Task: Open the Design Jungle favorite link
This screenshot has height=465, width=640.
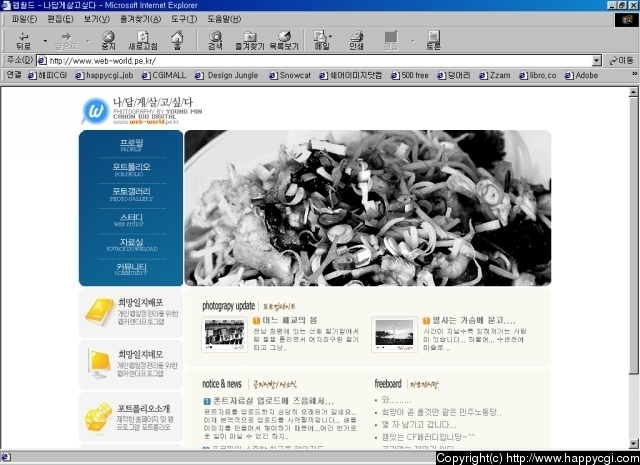Action: click(x=227, y=75)
